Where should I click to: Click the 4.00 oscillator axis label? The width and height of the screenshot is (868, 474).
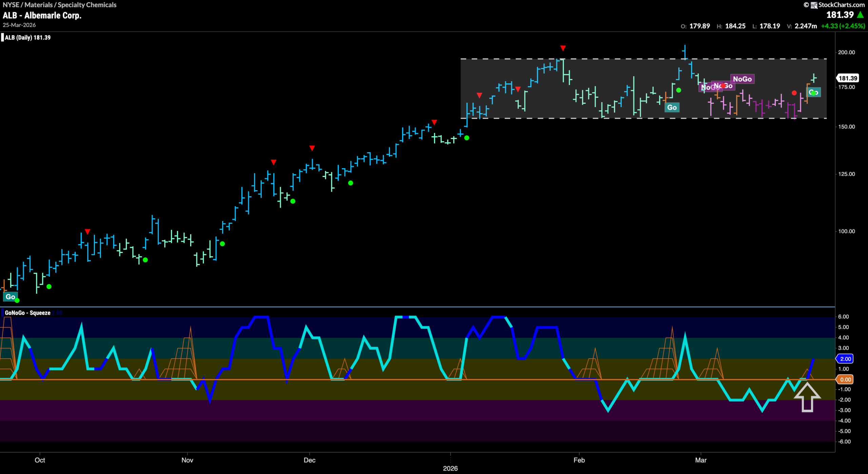click(843, 337)
